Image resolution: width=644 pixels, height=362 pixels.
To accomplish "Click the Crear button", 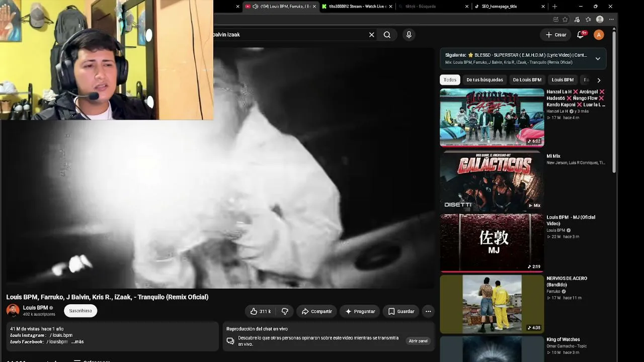I will coord(556,35).
